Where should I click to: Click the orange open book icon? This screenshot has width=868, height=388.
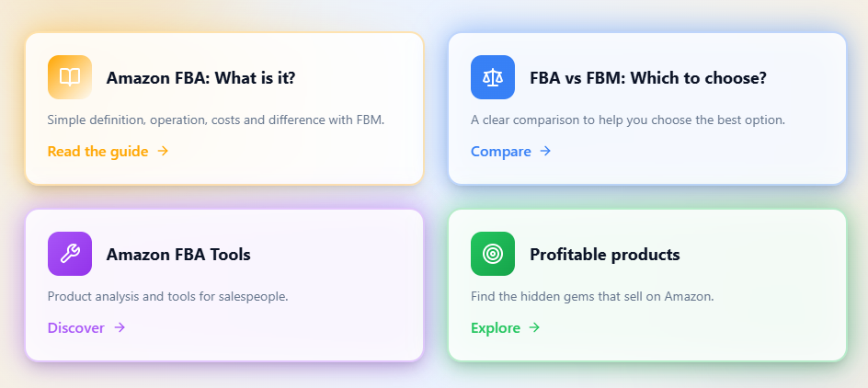70,77
